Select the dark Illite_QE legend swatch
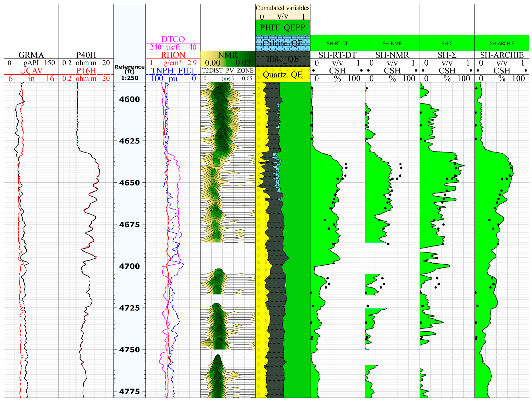The height and width of the screenshot is (402, 532). [283, 59]
